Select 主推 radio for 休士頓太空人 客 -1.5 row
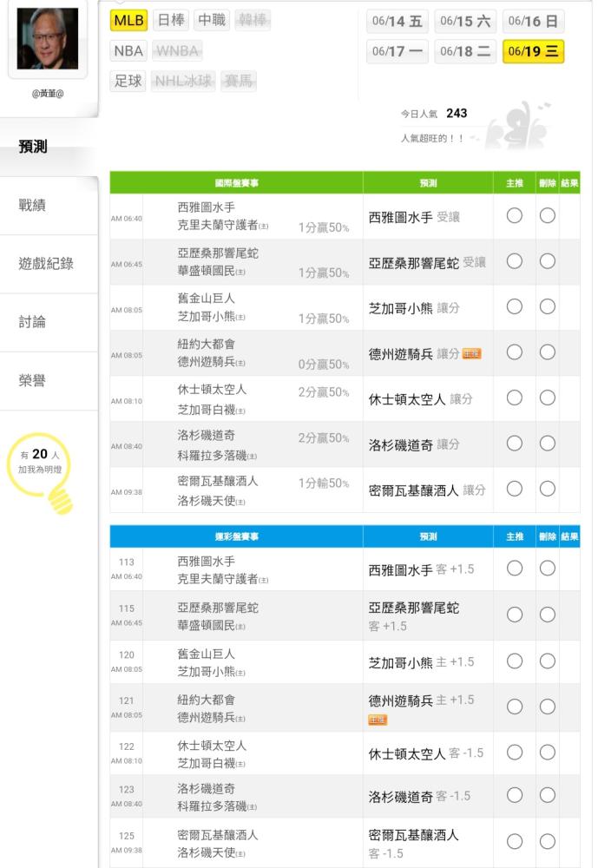The height and width of the screenshot is (868, 611). (x=514, y=752)
